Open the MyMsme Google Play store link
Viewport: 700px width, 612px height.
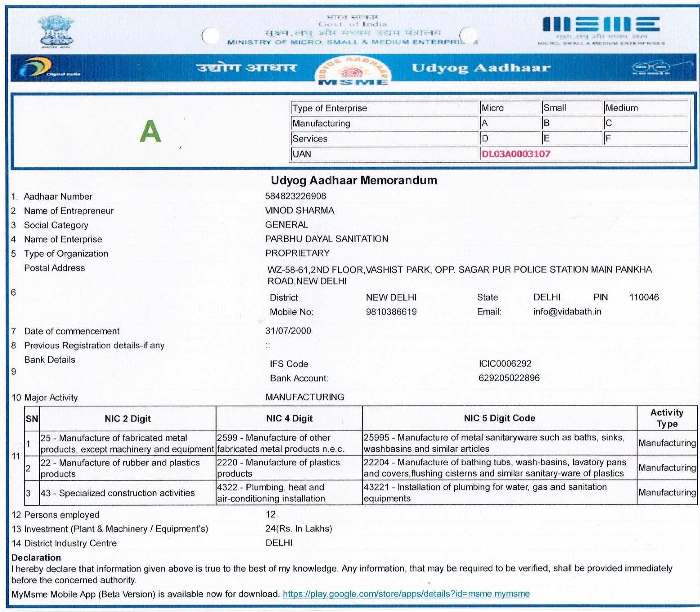point(406,594)
